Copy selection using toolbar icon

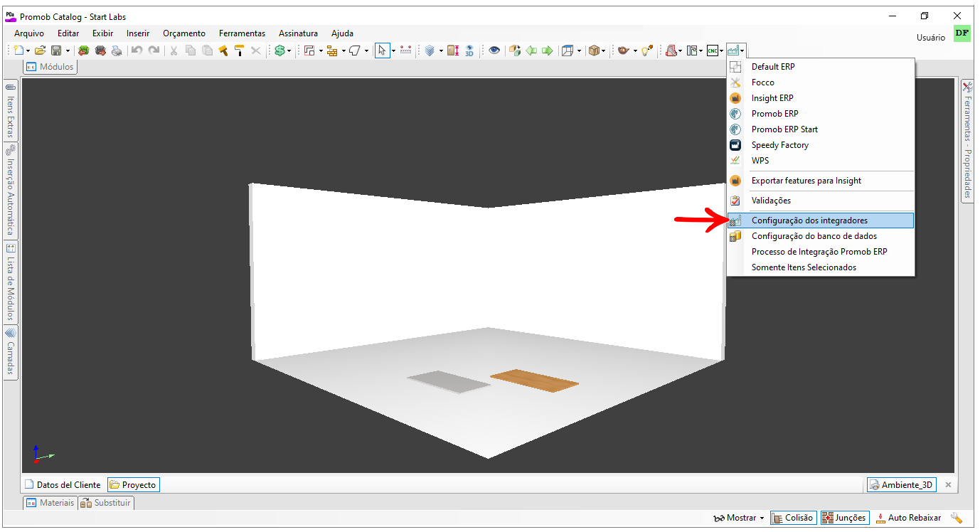[191, 50]
